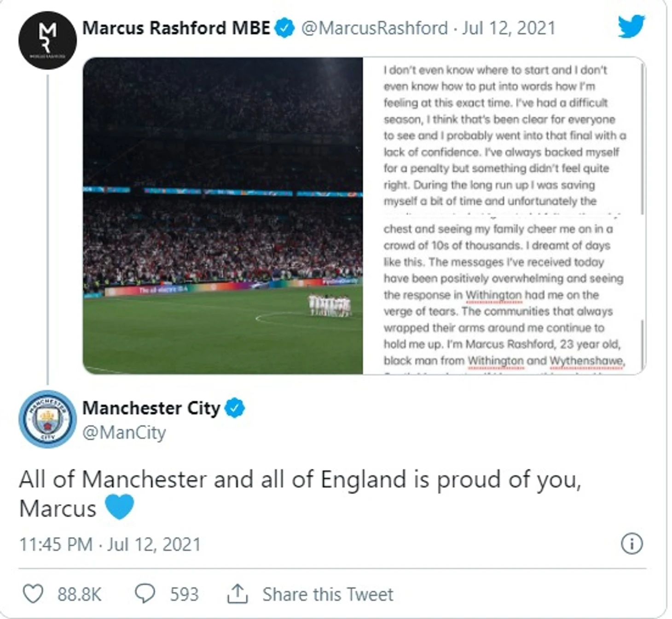Click the 88.8K likes count

pos(79,594)
